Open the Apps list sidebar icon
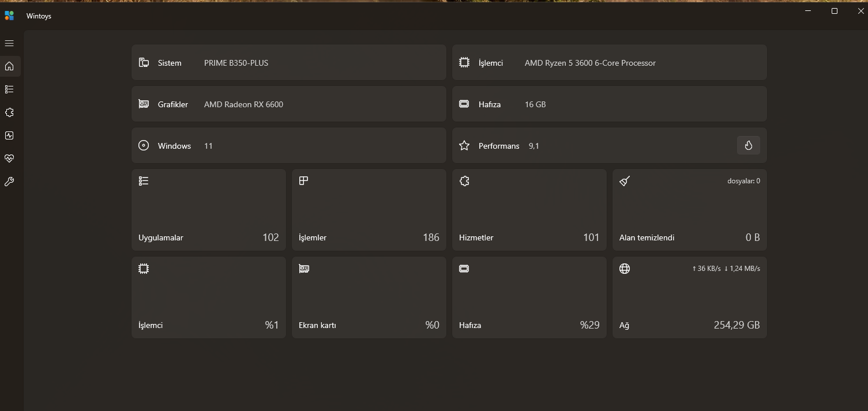 (9, 89)
